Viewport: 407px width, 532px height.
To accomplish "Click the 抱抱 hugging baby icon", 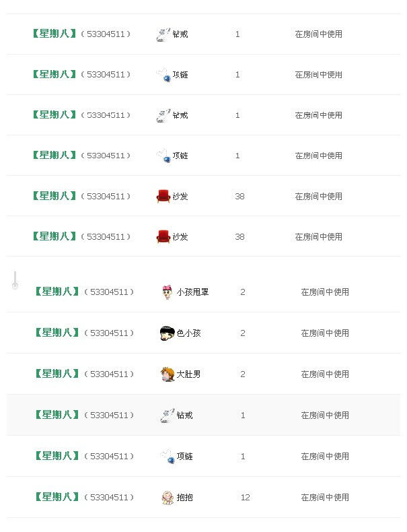I will click(168, 498).
